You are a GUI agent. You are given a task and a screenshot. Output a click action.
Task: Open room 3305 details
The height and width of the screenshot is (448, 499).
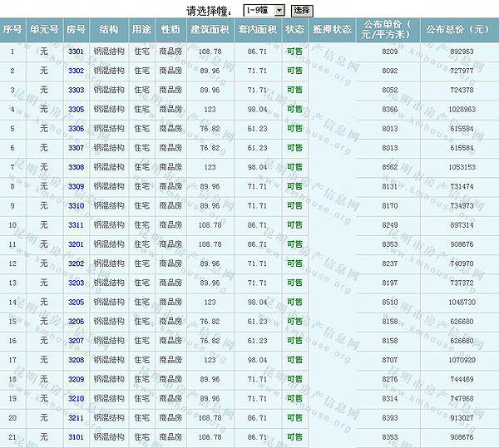[x=76, y=109]
